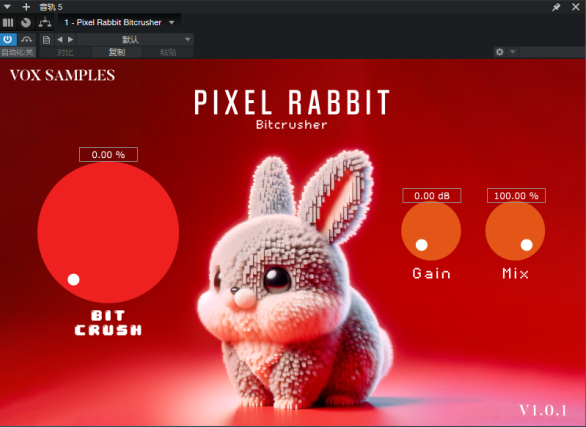Open the channel editor bars icon

8,23
